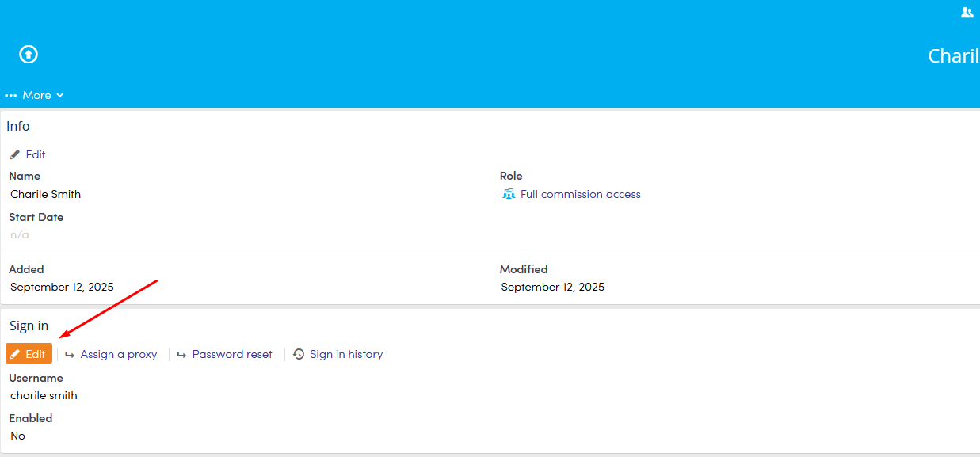The height and width of the screenshot is (457, 980).
Task: Click the Charile Smith name value
Action: (x=46, y=194)
